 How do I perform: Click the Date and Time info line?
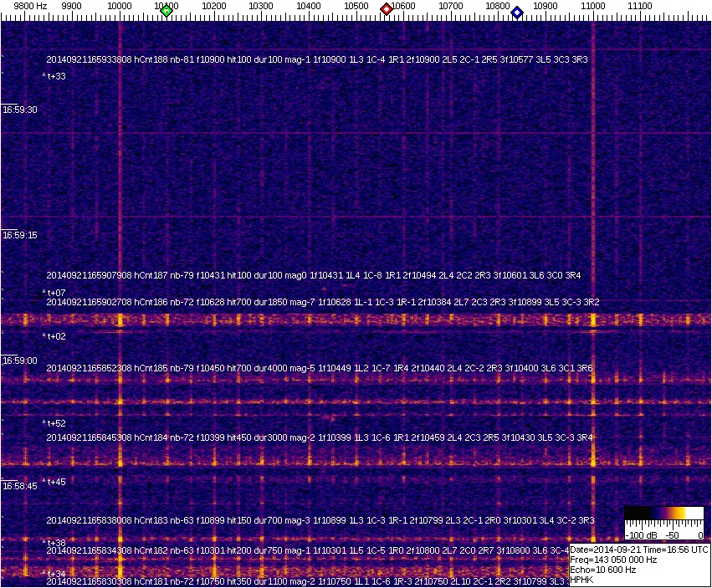[639, 550]
